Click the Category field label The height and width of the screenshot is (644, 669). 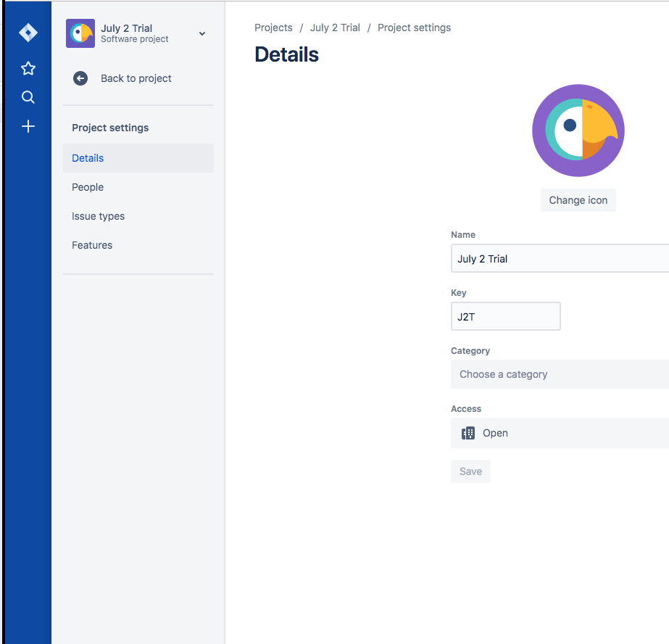pos(470,351)
